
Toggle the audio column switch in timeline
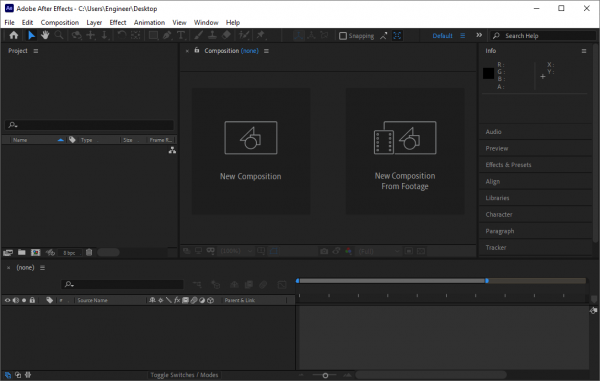[x=16, y=300]
